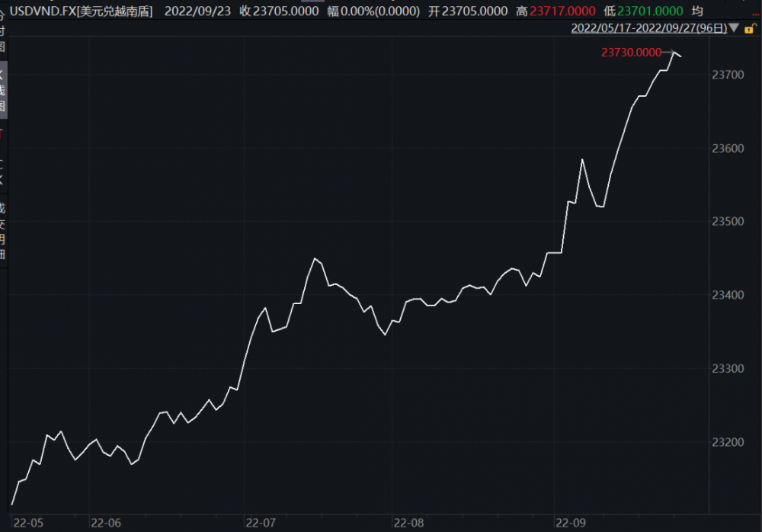Screen dimensions: 762x532
Task: Click the 22-09 time axis label
Action: click(x=571, y=524)
